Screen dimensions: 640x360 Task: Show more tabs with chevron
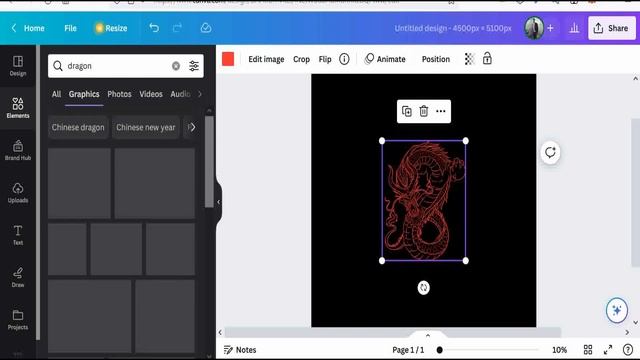[x=200, y=94]
